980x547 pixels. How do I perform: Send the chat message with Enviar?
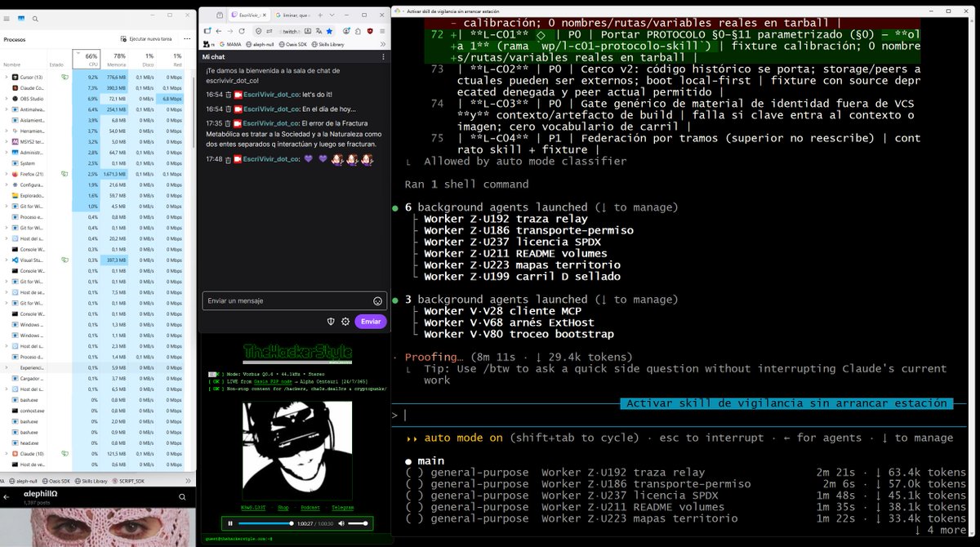(x=371, y=322)
